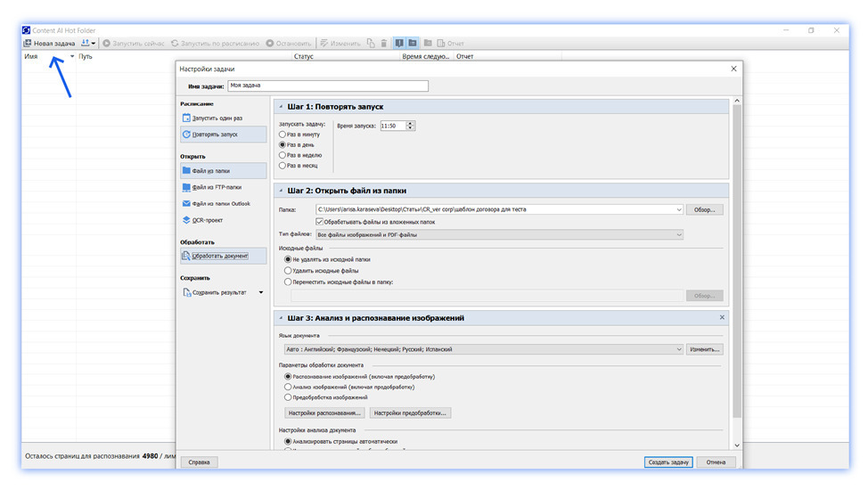868x490 pixels.
Task: Expand the document language dropdown
Action: [x=483, y=349]
